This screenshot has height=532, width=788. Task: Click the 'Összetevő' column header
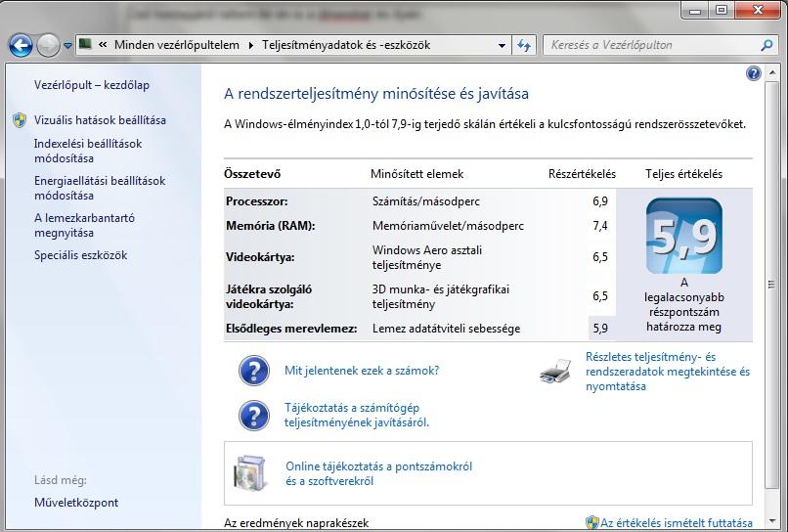[252, 174]
